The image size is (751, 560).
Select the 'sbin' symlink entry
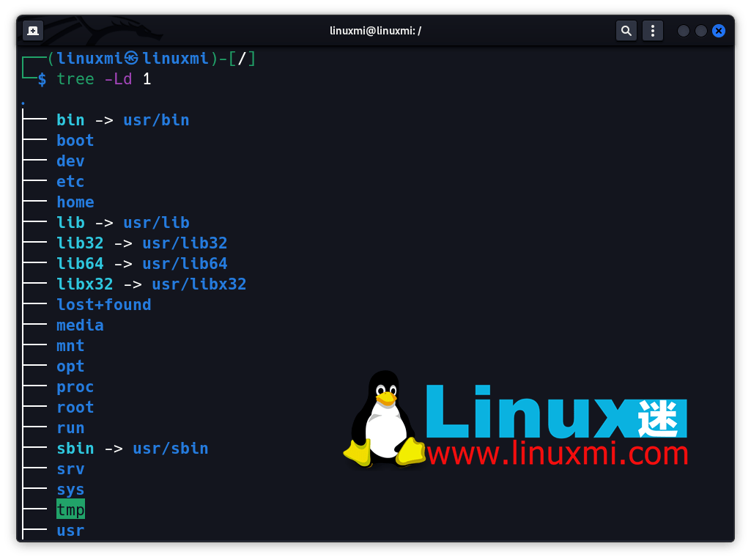click(x=75, y=449)
